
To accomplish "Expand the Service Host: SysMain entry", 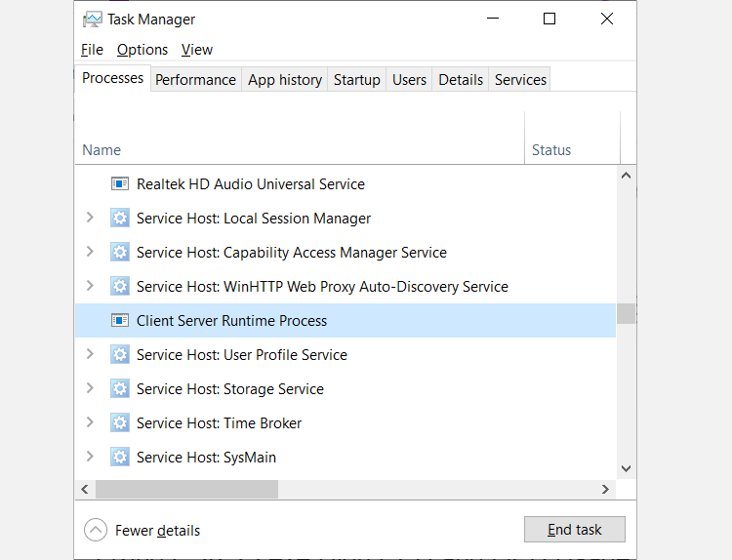I will click(90, 457).
